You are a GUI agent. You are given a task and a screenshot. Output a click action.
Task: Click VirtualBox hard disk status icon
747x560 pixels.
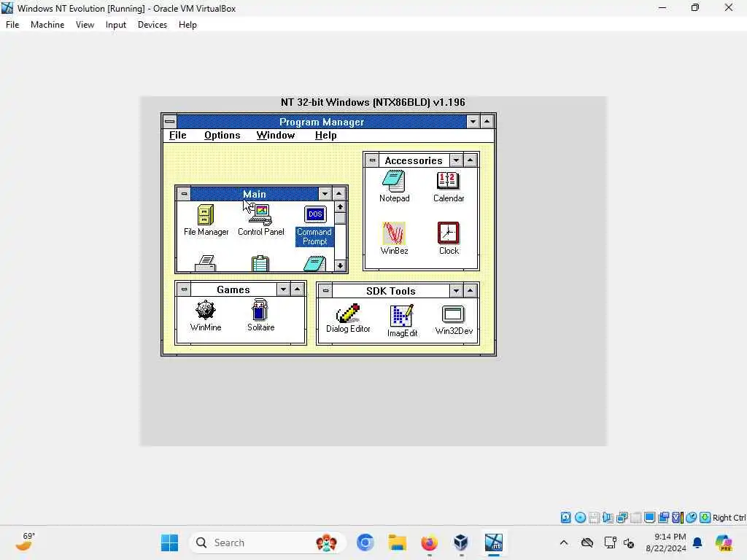[x=565, y=517]
